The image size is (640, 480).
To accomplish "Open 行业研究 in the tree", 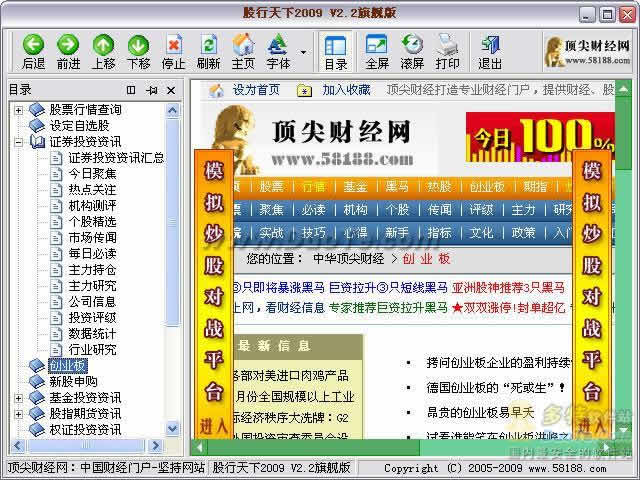I will (x=92, y=350).
